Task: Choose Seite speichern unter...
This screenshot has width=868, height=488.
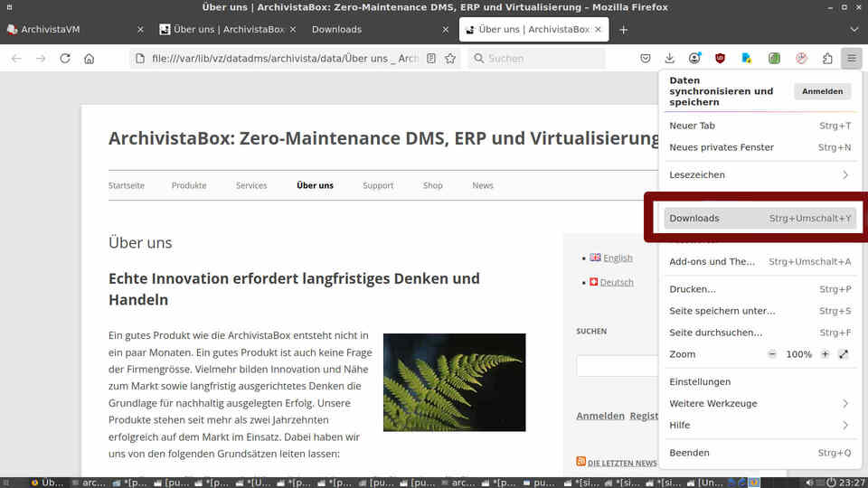Action: click(759, 311)
